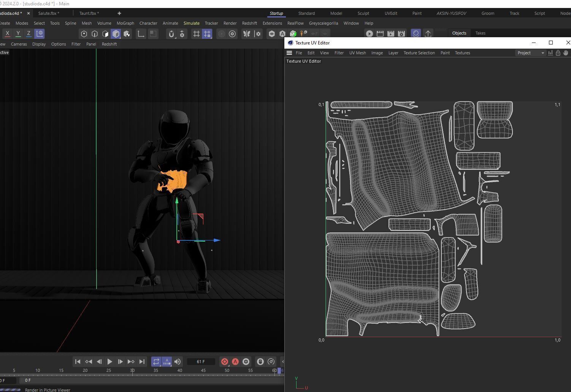
Task: Toggle loop playback mode
Action: [x=156, y=362]
